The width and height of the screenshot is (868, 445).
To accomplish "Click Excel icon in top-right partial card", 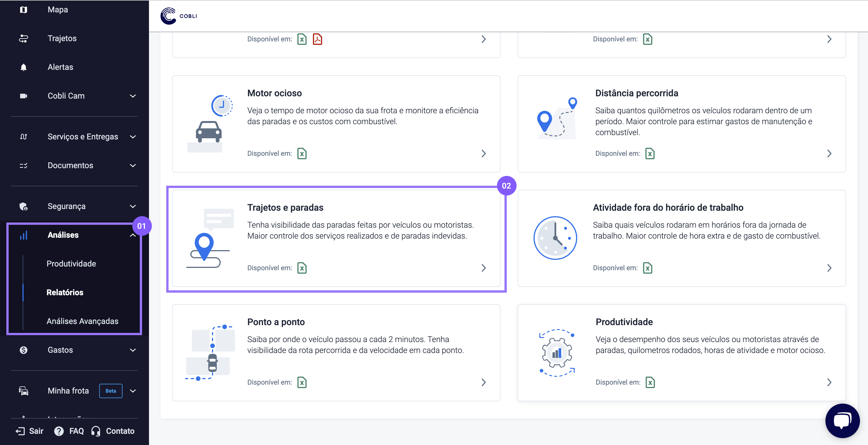I will click(x=647, y=39).
